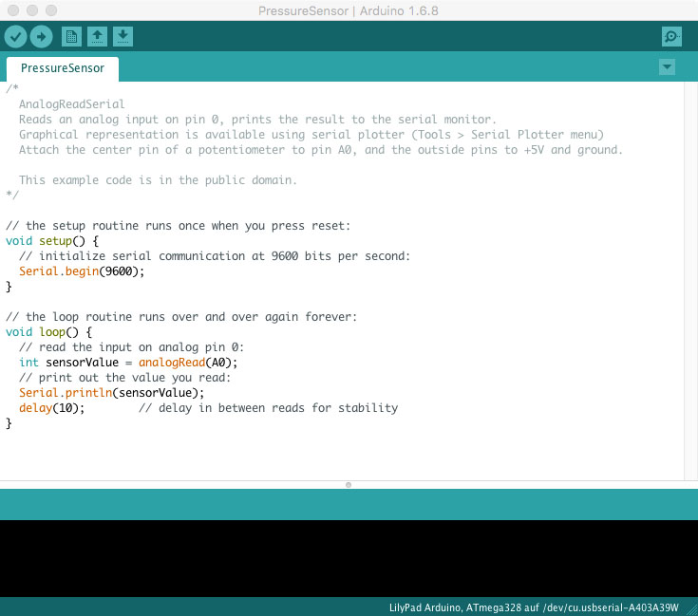
Task: Click the 'AnalogReadSerial' comment line
Action: 71,104
